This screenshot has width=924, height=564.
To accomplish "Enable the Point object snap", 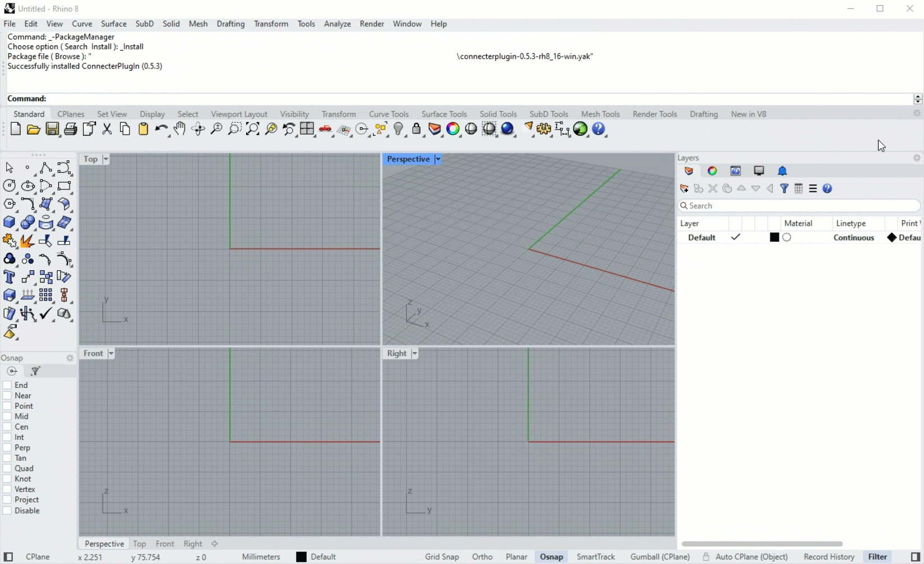I will [x=7, y=406].
